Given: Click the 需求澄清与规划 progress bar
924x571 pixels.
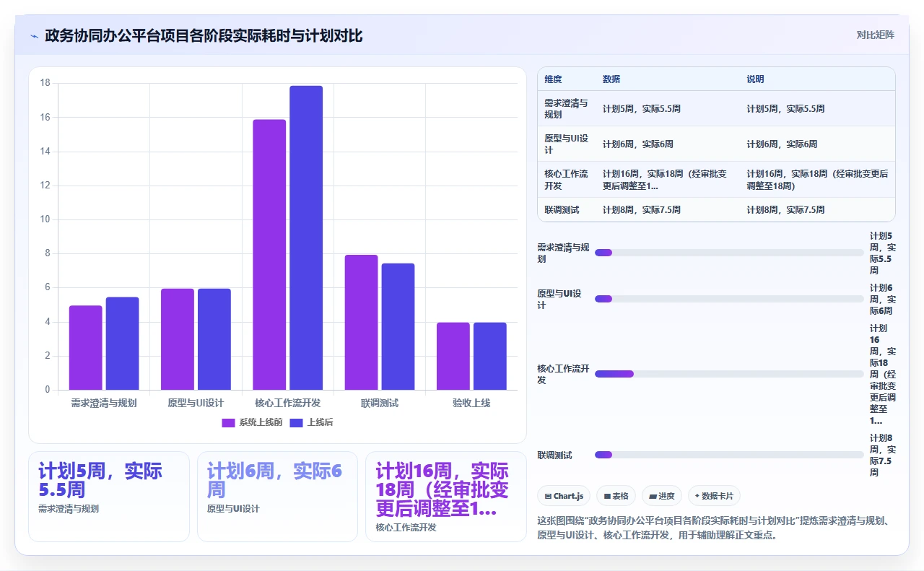Looking at the screenshot, I should pos(729,253).
